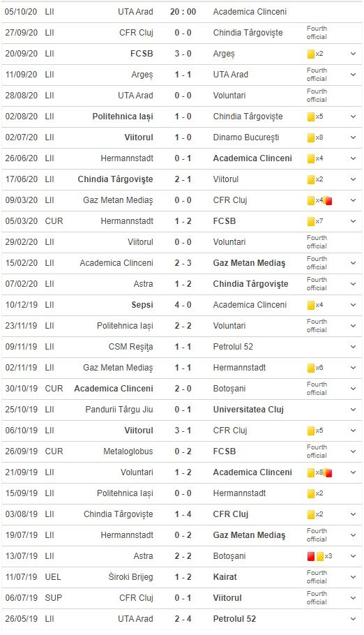Screen dimensions: 364x635
Task: Click yellow card icon in Sepsi vs Academica Clinceni row
Action: [311, 306]
